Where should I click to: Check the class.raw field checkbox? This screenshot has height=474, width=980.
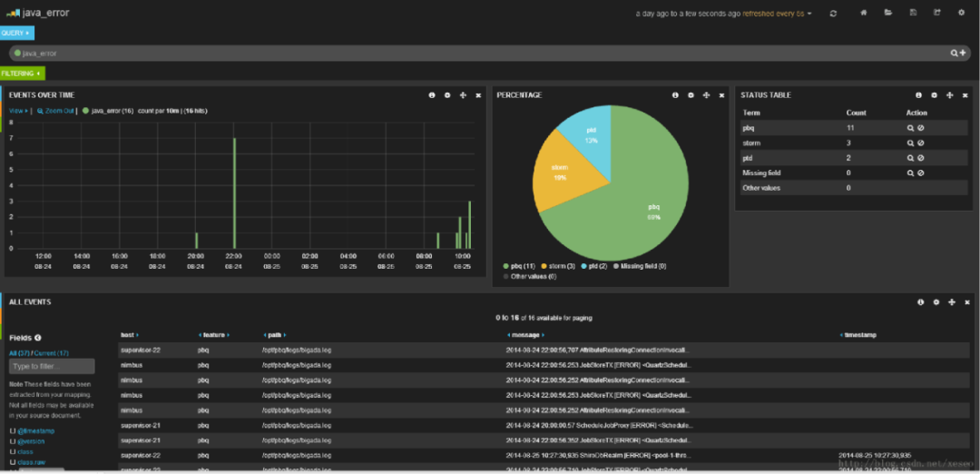click(12, 462)
